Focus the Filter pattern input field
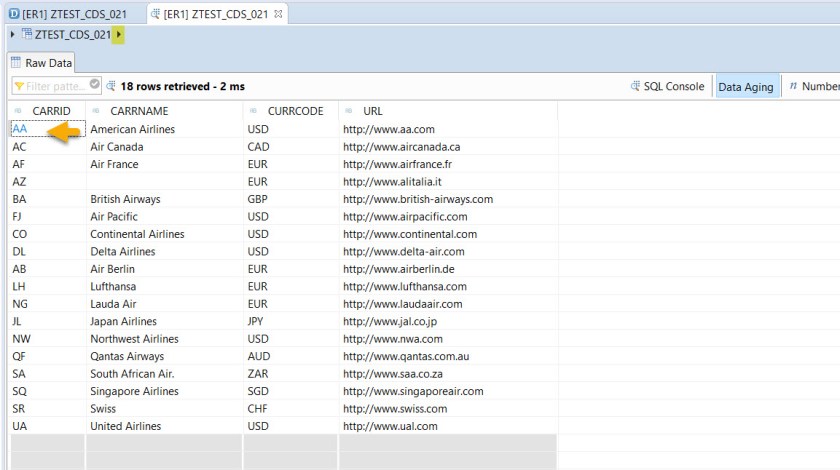This screenshot has height=470, width=840. 55,86
